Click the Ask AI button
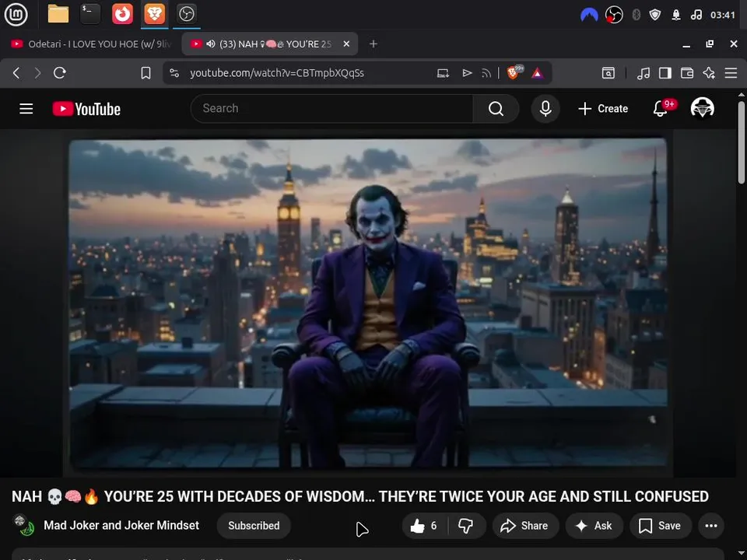 (x=594, y=526)
